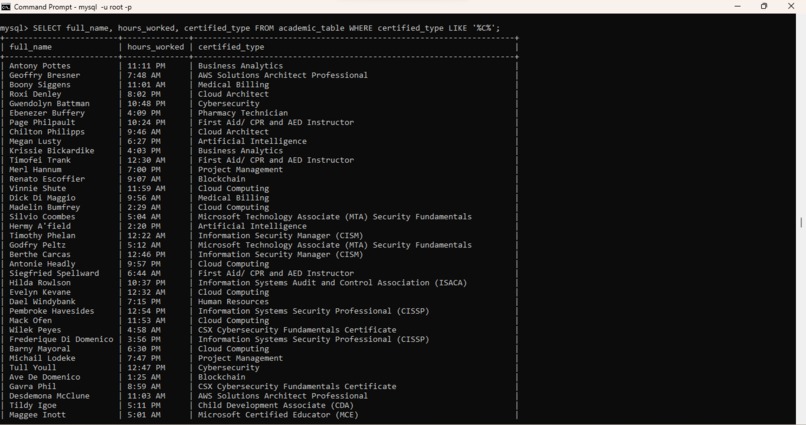Click the name Gwendolyn Battman

[49, 103]
